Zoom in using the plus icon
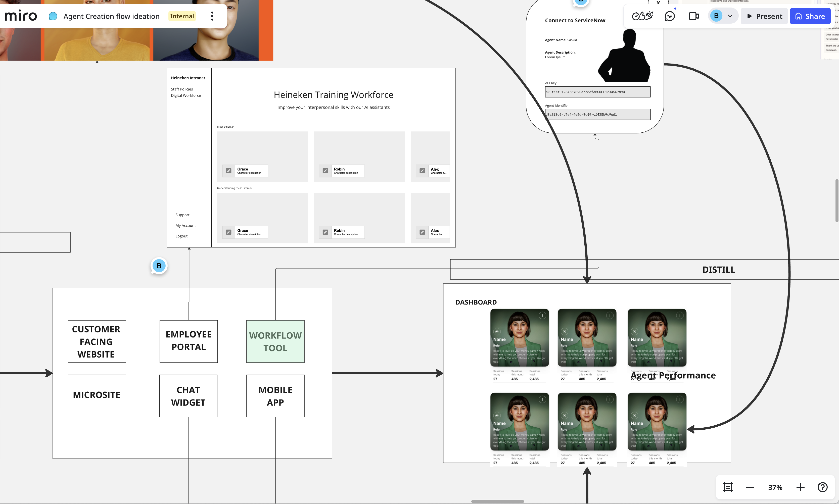 coord(801,487)
